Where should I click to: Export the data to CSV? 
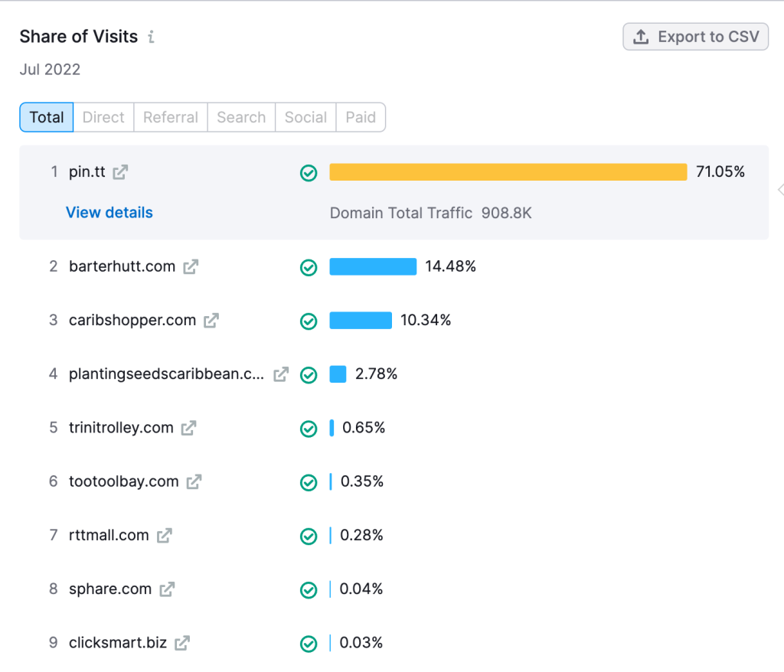(x=695, y=37)
